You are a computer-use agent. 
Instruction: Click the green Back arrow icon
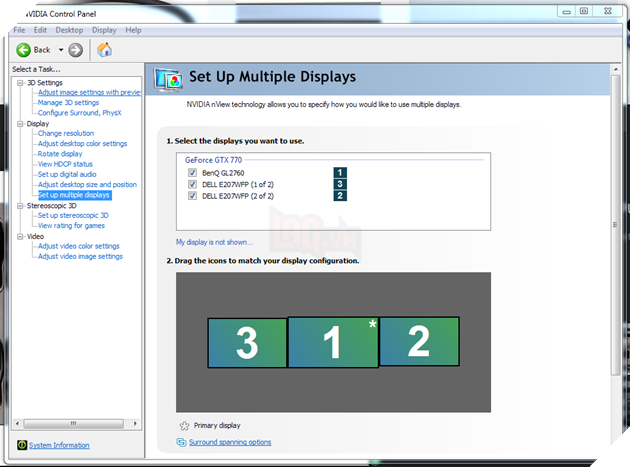click(x=23, y=50)
